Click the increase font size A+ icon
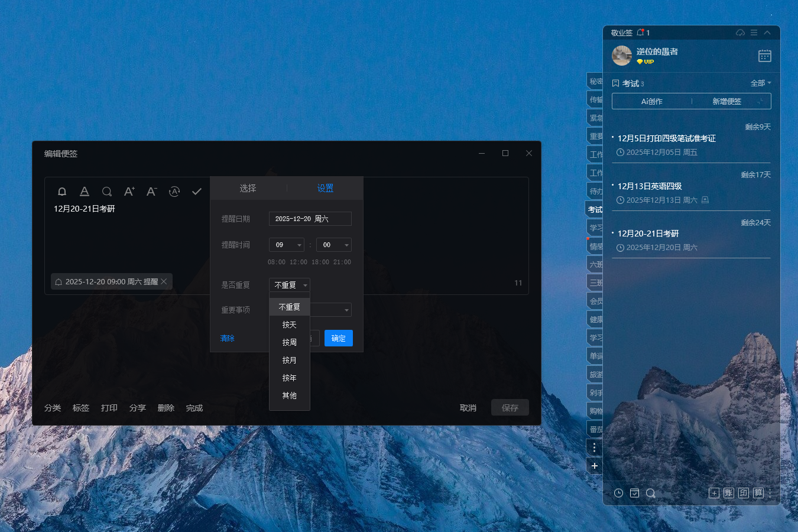The height and width of the screenshot is (532, 798). tap(129, 192)
